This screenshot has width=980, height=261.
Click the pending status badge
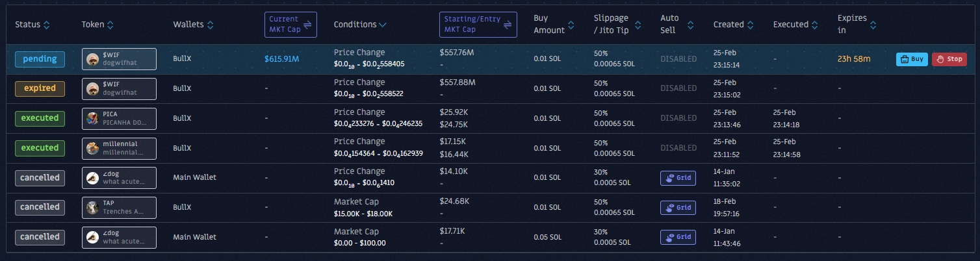click(40, 59)
